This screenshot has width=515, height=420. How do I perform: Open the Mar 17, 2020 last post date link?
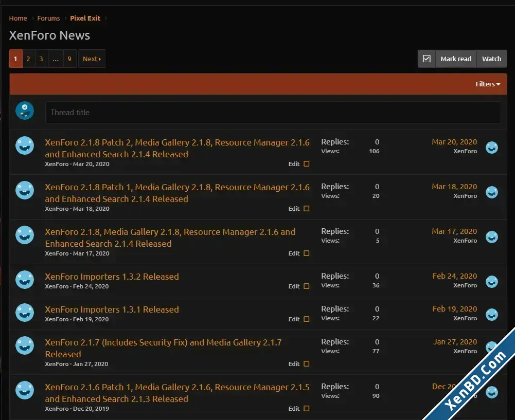pos(454,231)
